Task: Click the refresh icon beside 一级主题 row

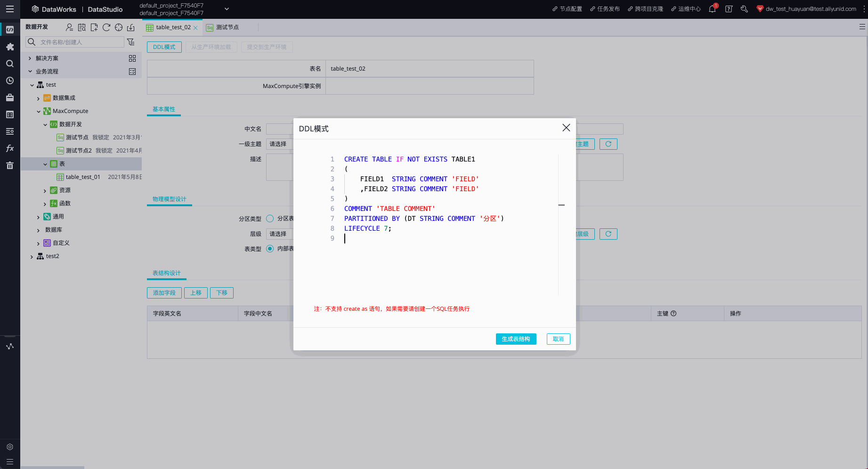Action: coord(608,144)
